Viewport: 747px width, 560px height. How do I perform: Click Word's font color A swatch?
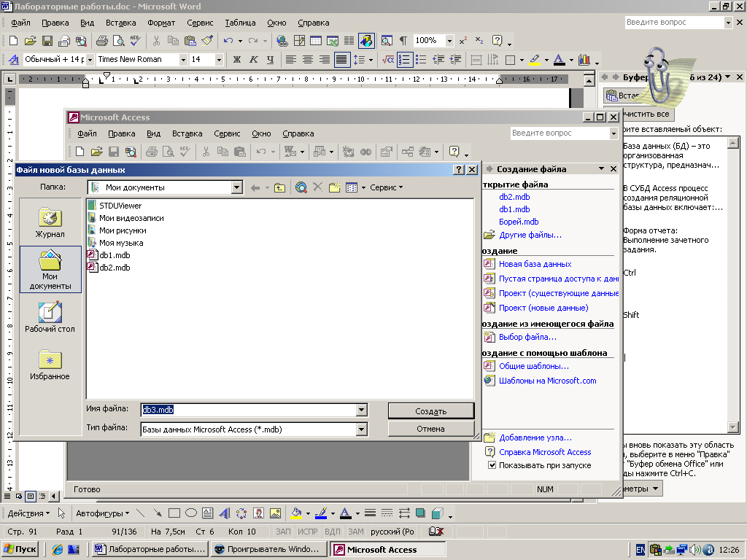560,60
